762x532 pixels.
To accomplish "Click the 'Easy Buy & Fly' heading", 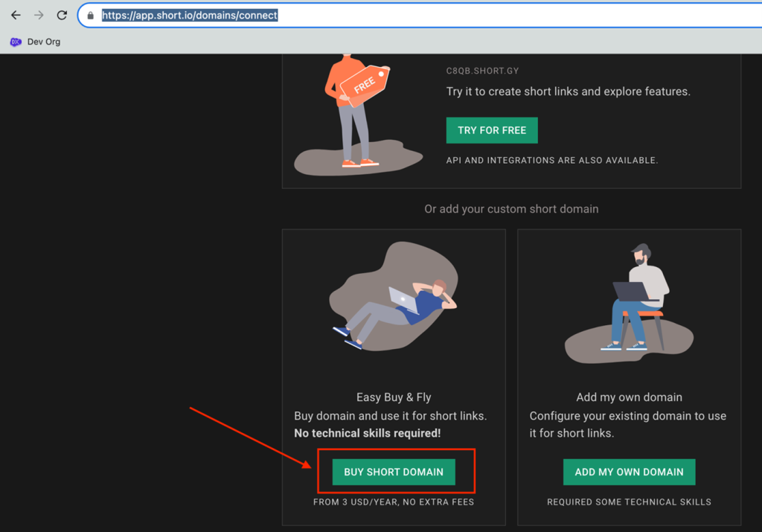I will click(394, 397).
